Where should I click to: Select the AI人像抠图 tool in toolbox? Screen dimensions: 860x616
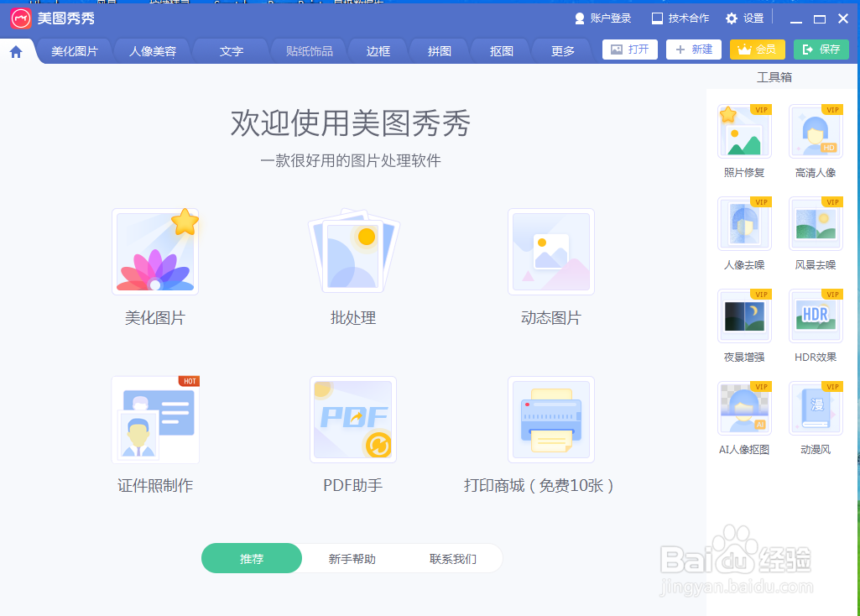click(x=744, y=408)
